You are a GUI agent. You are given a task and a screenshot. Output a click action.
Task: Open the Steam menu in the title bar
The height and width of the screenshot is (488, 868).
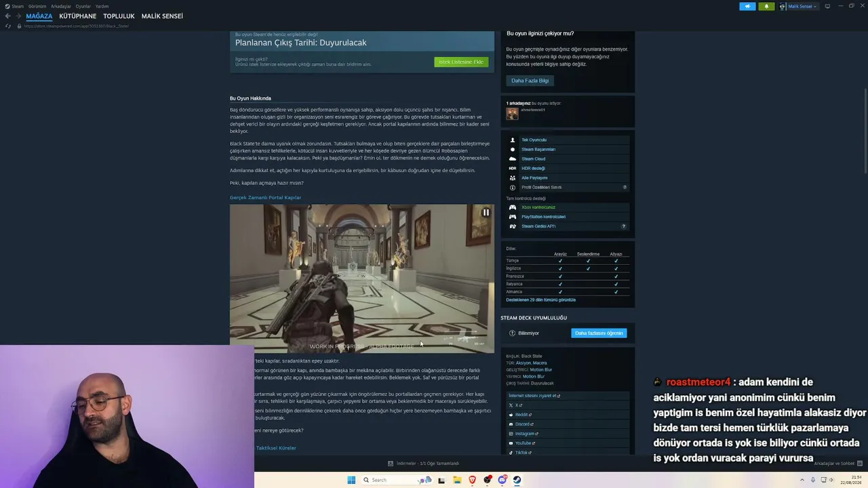click(x=18, y=6)
